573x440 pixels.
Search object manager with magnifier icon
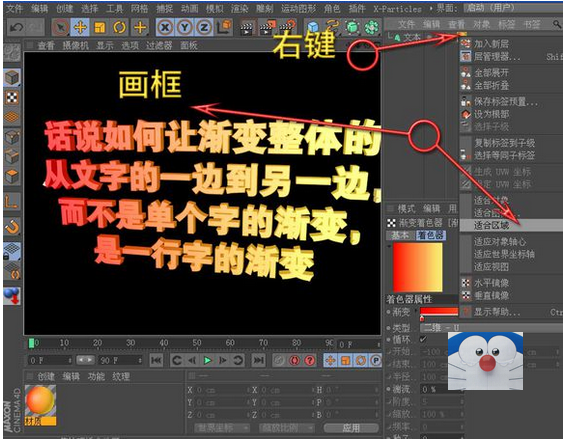(x=557, y=24)
